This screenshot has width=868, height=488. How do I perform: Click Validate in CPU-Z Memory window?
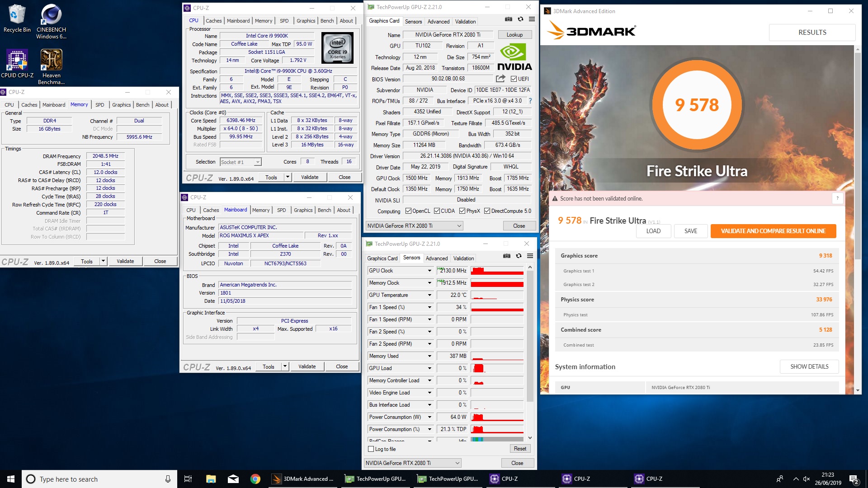(x=125, y=261)
